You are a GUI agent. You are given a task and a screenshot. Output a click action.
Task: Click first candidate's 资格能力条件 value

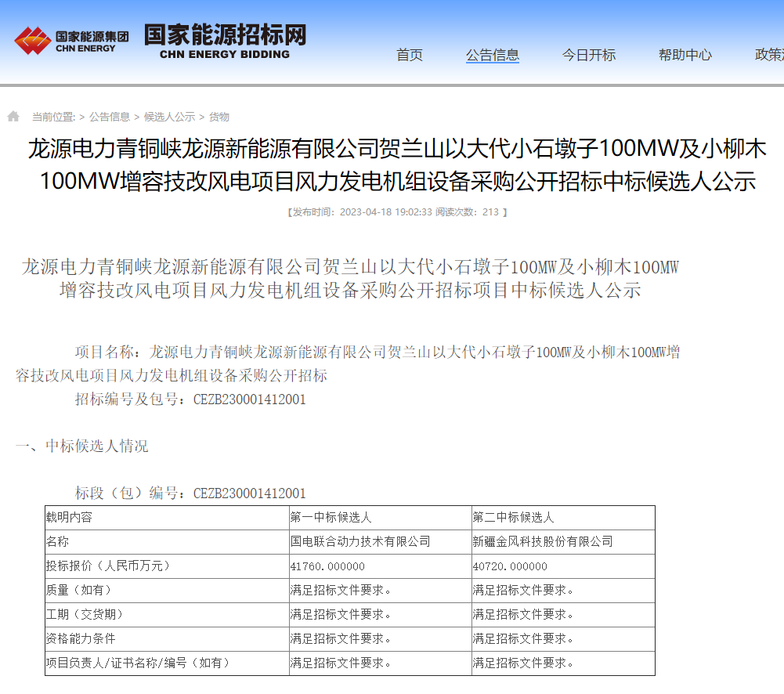pyautogui.click(x=381, y=639)
